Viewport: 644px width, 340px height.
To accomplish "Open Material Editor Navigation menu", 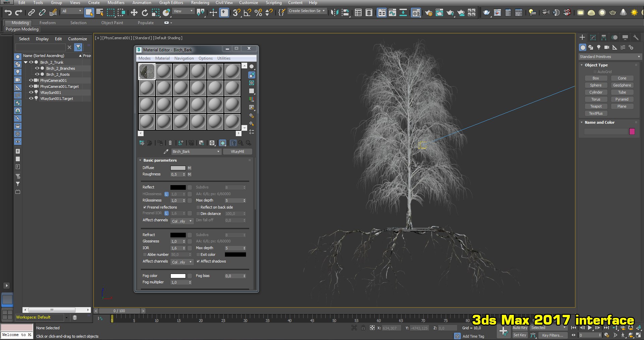I will 184,58.
